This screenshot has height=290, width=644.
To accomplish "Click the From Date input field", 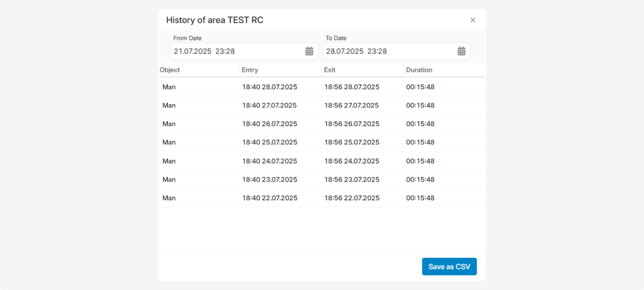I will pyautogui.click(x=236, y=51).
